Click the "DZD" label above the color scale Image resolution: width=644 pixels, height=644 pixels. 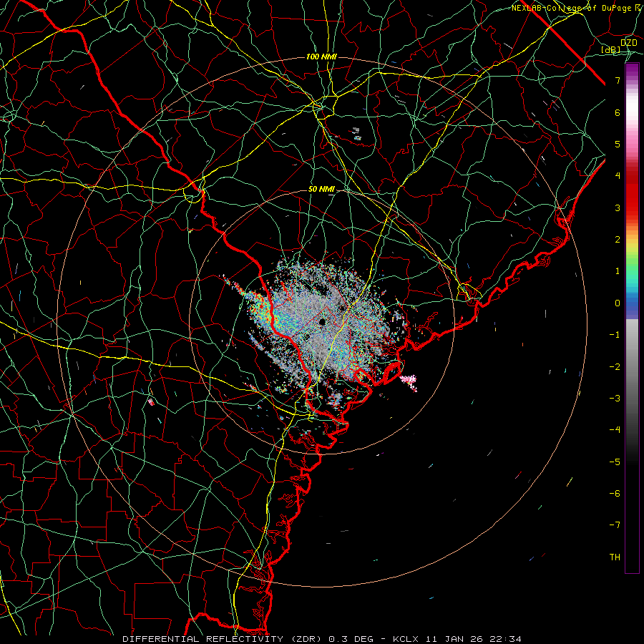point(629,43)
